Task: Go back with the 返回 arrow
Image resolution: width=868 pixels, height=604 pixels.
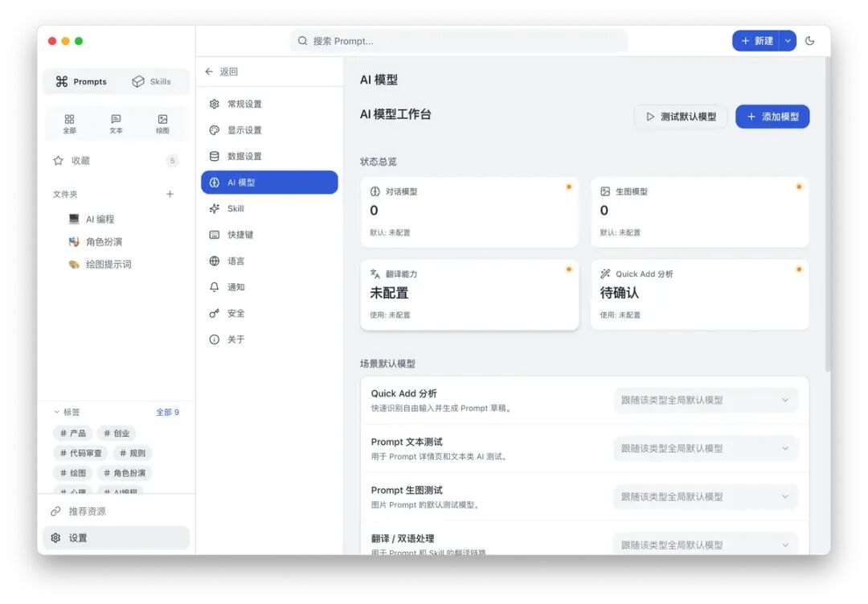Action: click(222, 72)
